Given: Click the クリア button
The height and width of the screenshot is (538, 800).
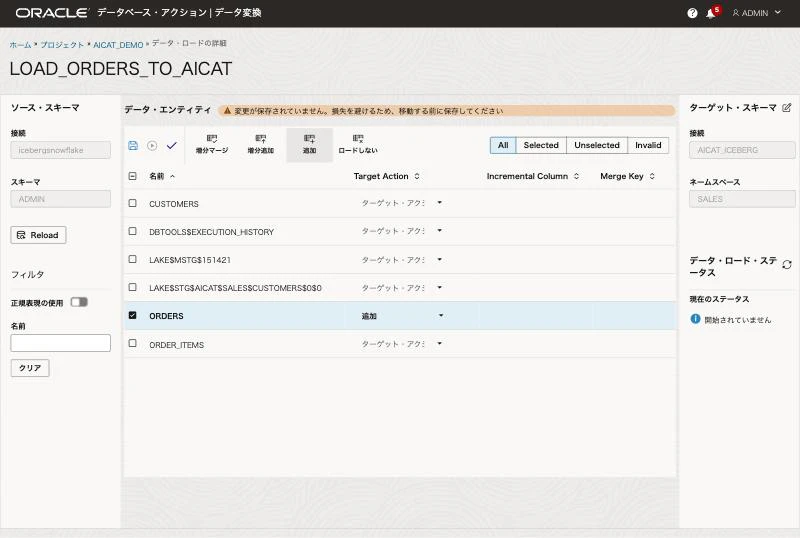Looking at the screenshot, I should point(30,368).
